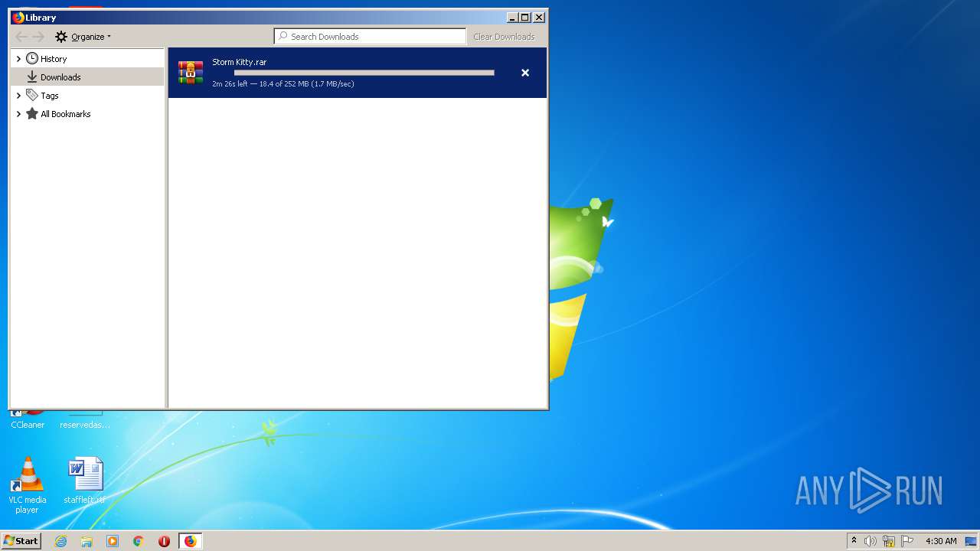The height and width of the screenshot is (551, 980).
Task: Open the Windows Start menu
Action: tap(21, 540)
